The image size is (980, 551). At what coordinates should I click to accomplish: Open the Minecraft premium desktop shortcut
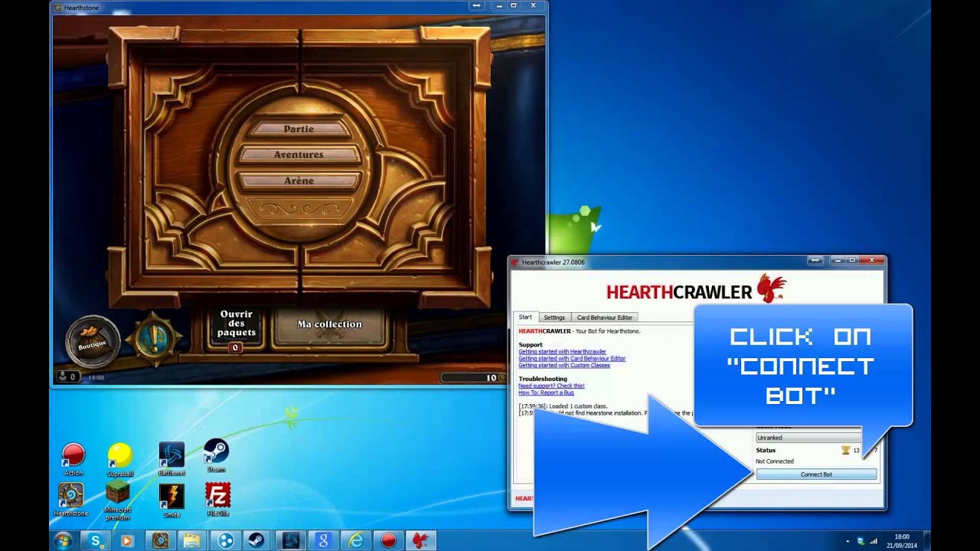tap(118, 501)
